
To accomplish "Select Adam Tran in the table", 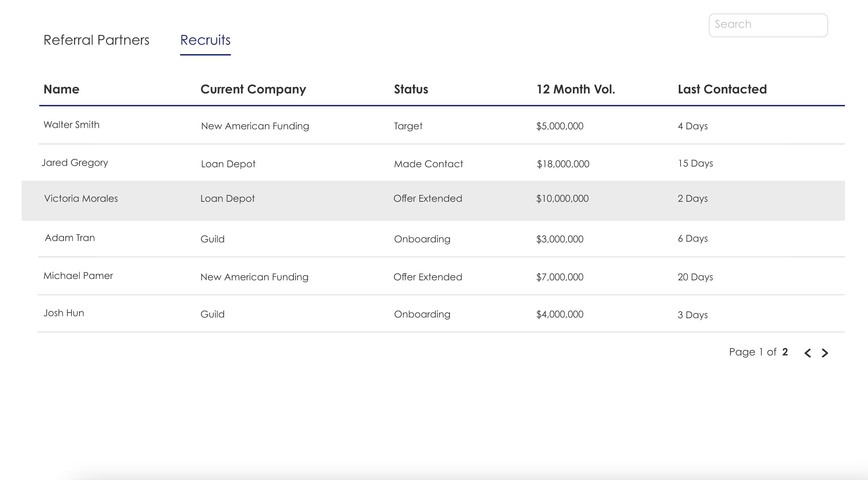I will [x=70, y=238].
